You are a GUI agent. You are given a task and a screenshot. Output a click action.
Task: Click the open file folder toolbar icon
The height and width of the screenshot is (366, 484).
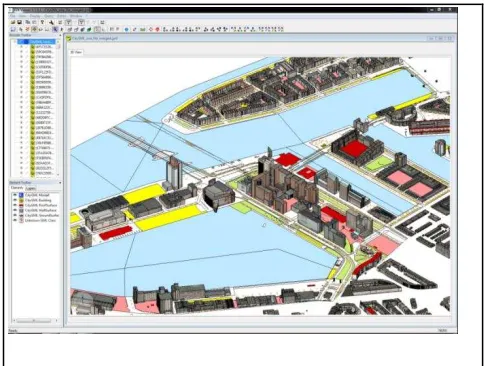click(13, 22)
